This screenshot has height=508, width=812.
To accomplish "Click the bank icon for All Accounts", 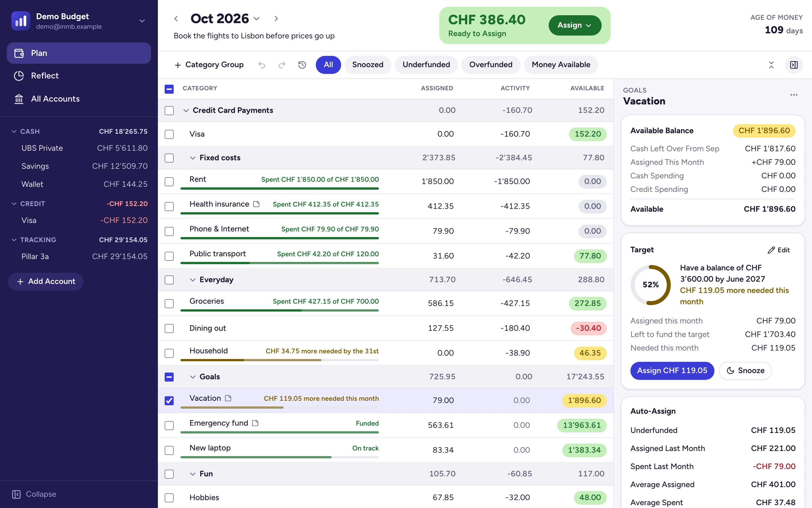I will click(19, 99).
